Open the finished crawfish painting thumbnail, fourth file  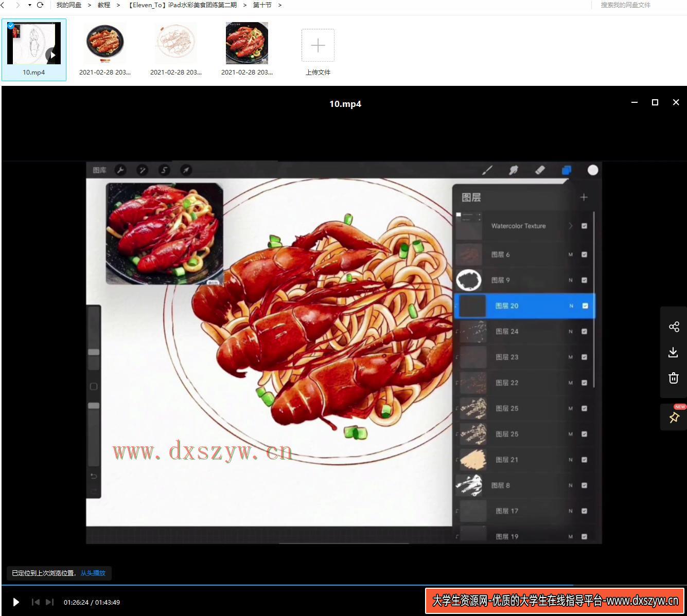click(x=247, y=43)
